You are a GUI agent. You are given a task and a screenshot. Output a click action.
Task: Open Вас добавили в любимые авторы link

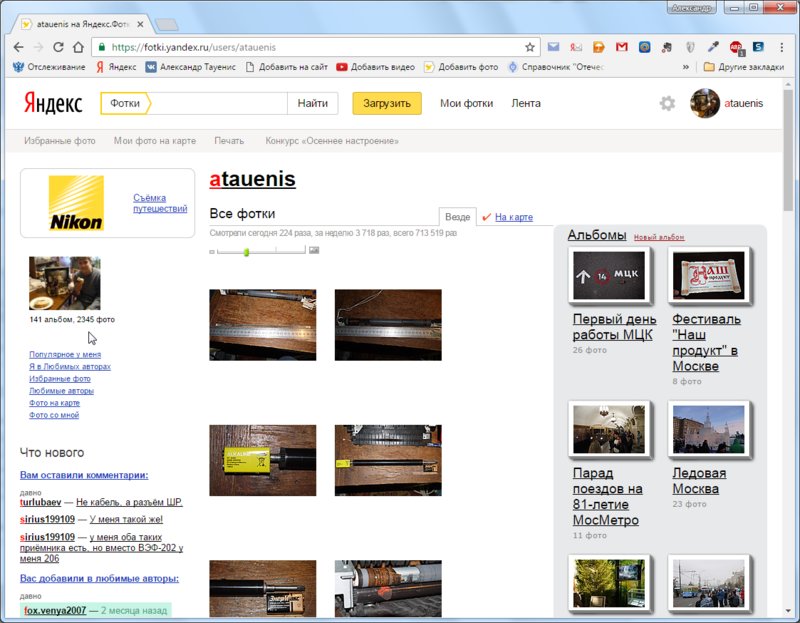click(99, 579)
